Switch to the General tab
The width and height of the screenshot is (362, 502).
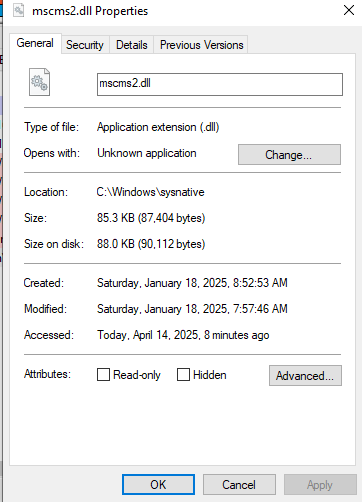click(35, 43)
